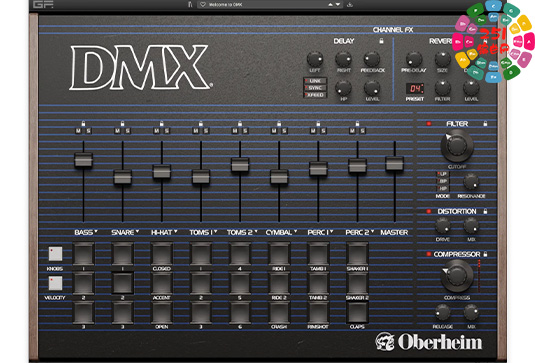Click the lock above the Toms 2 channel
Viewport: 535px width, 363px height.
point(240,124)
